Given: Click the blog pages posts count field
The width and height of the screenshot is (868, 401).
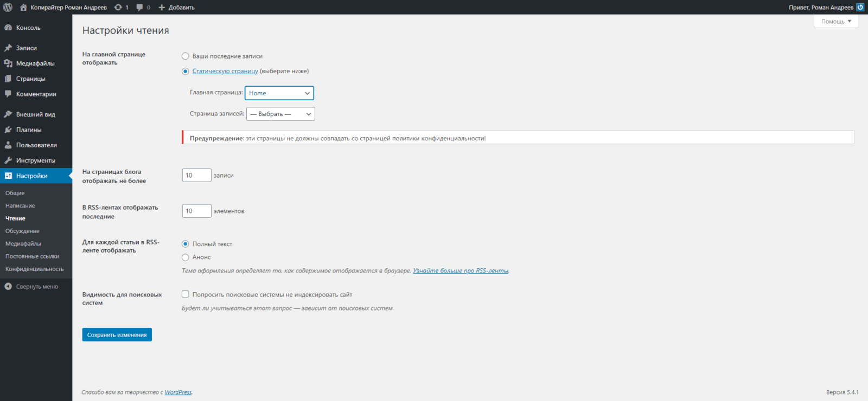Looking at the screenshot, I should tap(196, 175).
